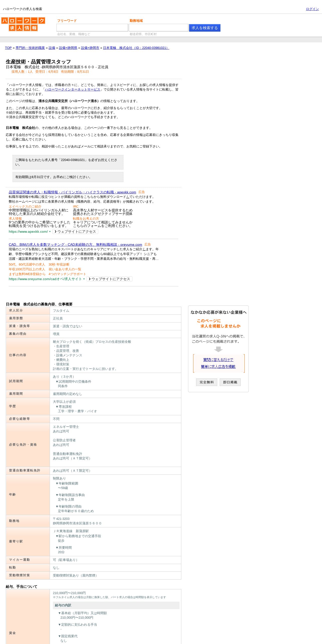Open the ログイン link
322x644 pixels.
point(312,9)
